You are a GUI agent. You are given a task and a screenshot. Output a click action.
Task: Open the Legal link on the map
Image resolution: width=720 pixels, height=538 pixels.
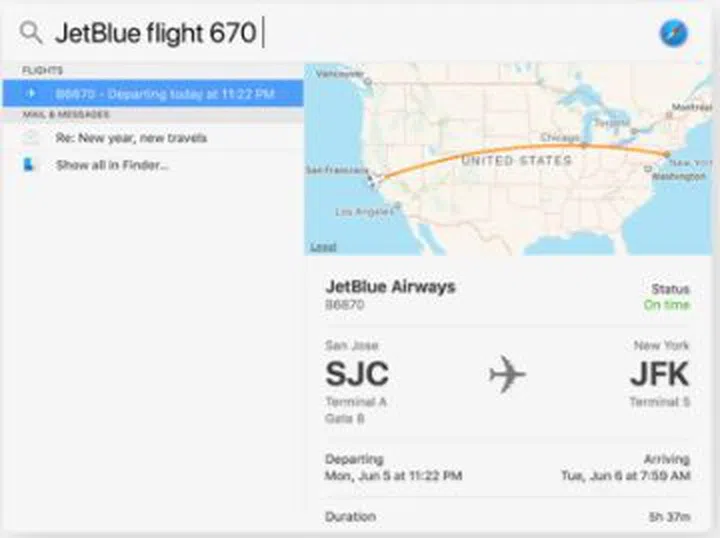tap(323, 246)
